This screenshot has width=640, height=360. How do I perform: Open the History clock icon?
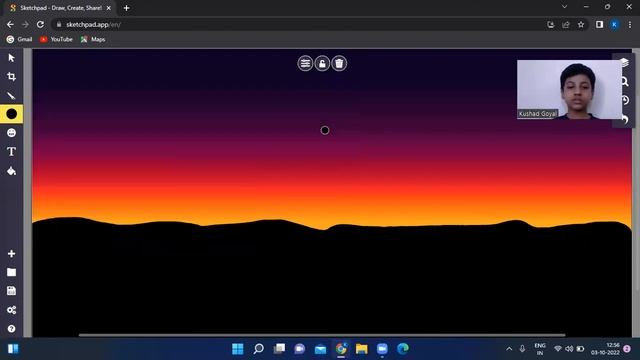(x=625, y=100)
